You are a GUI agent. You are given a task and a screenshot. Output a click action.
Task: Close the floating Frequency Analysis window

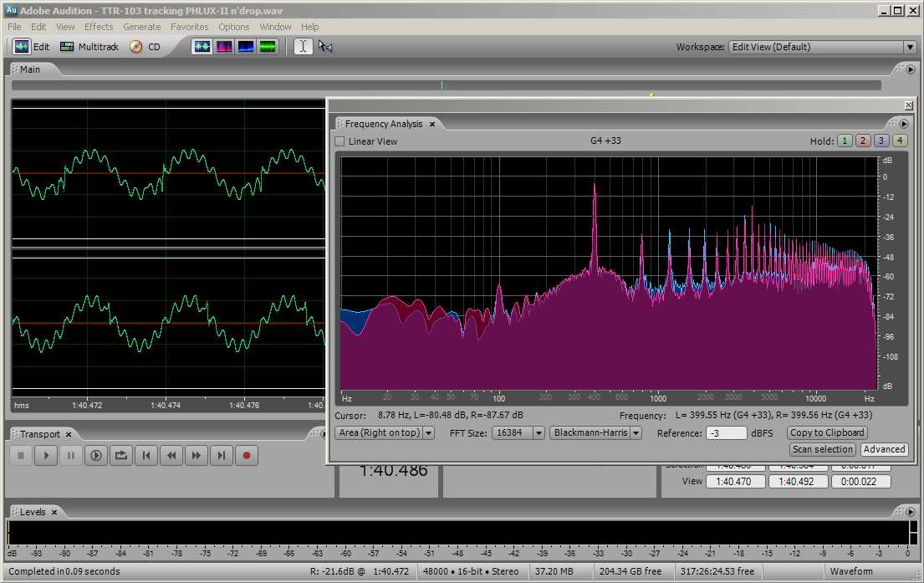point(908,105)
